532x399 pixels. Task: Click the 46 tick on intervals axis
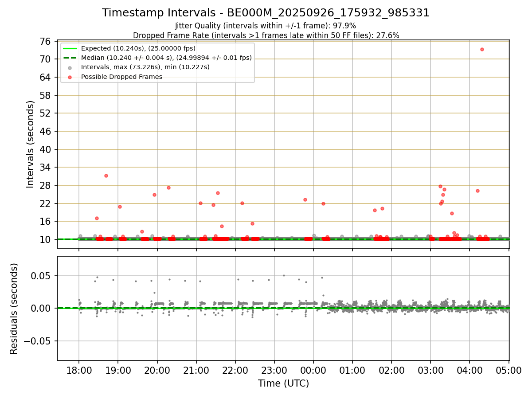pyautogui.click(x=45, y=131)
